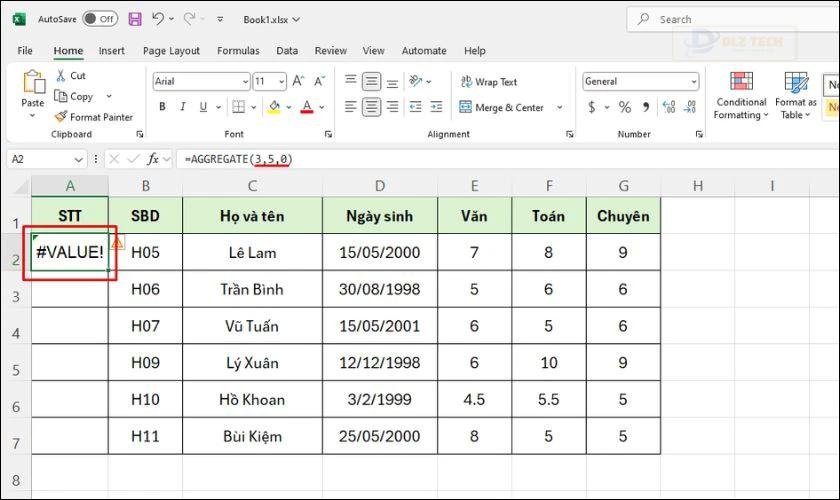Click the Save icon in title bar
This screenshot has width=840, height=500.
(135, 19)
